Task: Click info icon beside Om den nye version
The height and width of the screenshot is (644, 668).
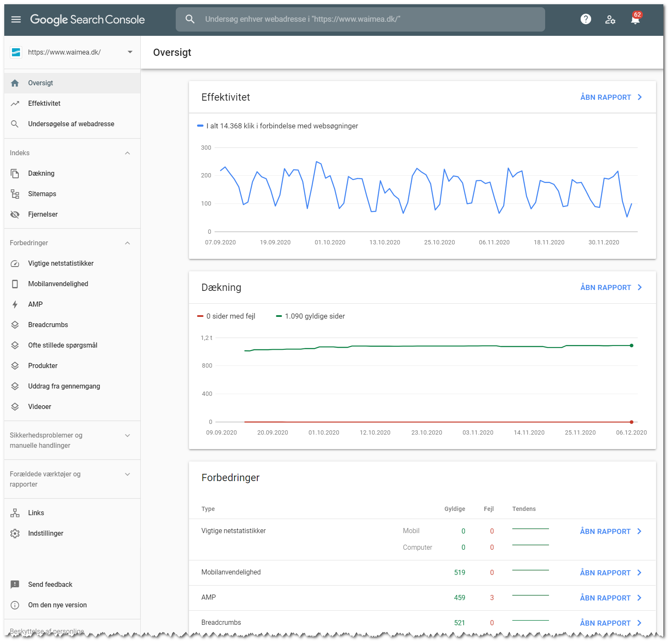Action: click(x=15, y=605)
